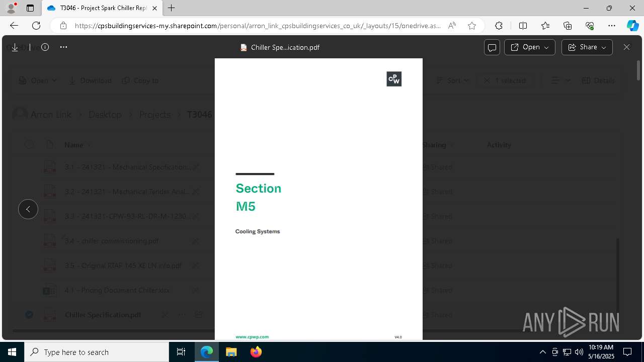Open the background Open dropdown in command bar
This screenshot has height=362, width=644.
pyautogui.click(x=38, y=80)
